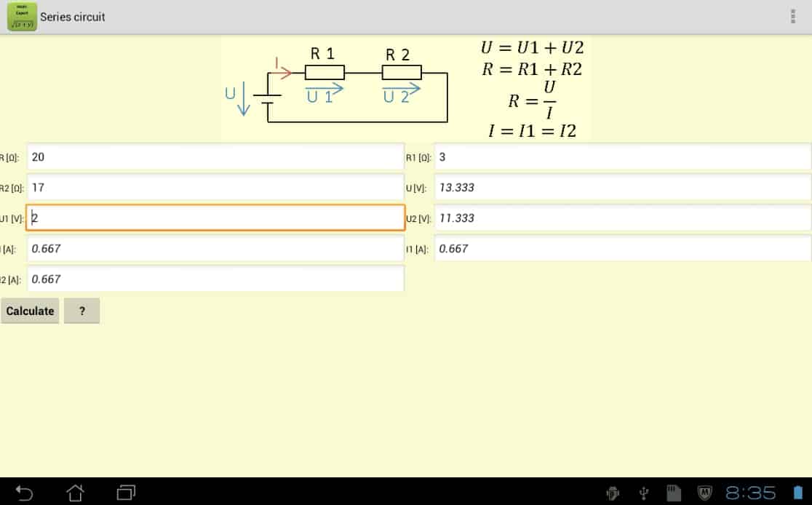This screenshot has width=812, height=505.
Task: Tap the clock in the status bar
Action: point(751,493)
